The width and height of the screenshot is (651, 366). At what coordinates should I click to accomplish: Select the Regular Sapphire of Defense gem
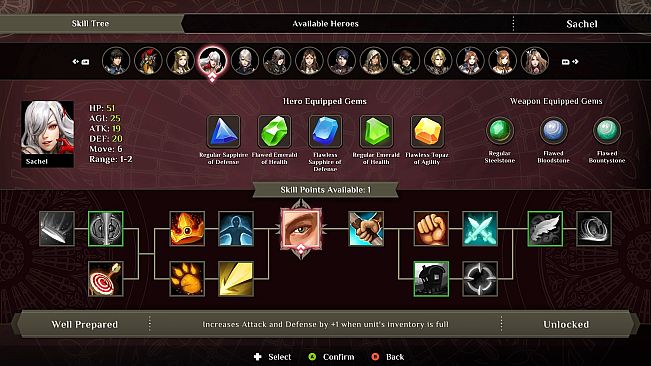point(223,132)
